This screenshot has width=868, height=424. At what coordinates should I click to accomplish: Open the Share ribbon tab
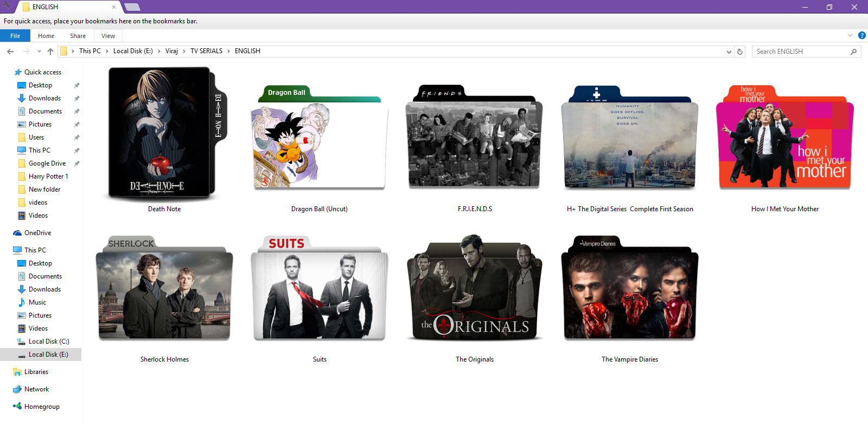click(78, 36)
